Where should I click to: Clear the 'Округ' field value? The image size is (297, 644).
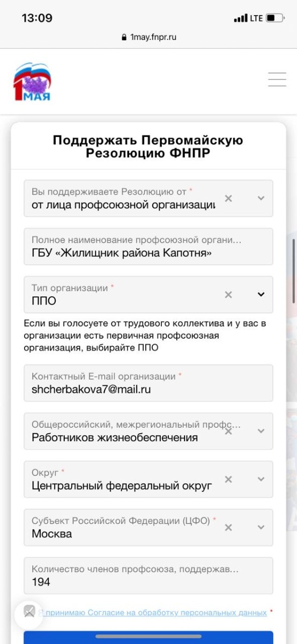[x=228, y=479]
